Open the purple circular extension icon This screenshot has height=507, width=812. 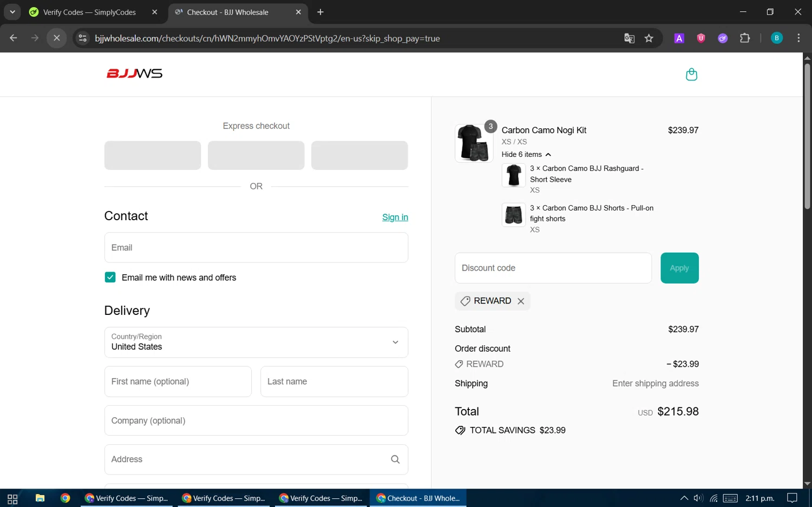point(723,38)
